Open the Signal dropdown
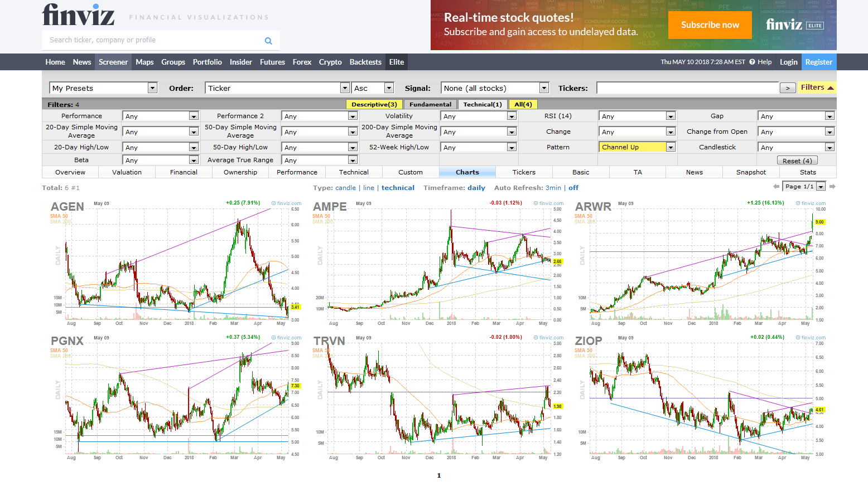The image size is (868, 491). pos(495,88)
